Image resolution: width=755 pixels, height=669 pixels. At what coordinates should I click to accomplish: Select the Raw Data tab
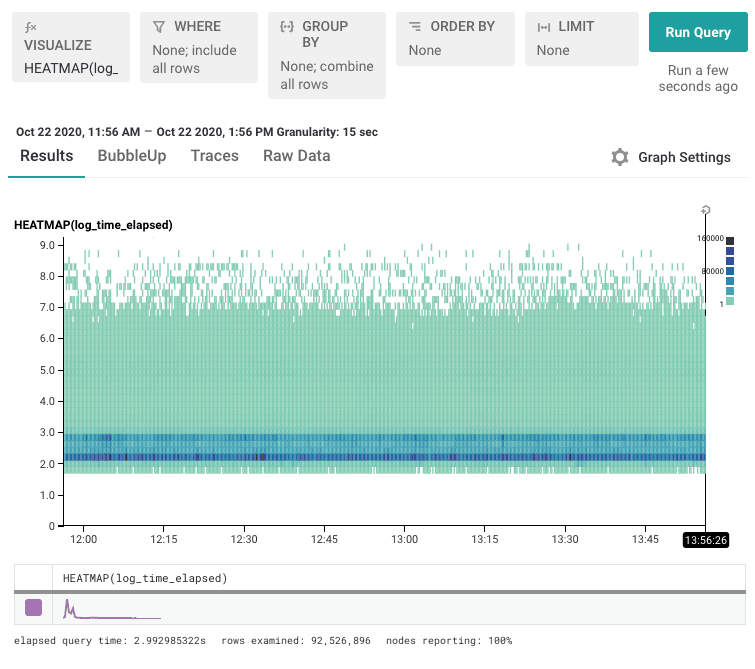296,156
